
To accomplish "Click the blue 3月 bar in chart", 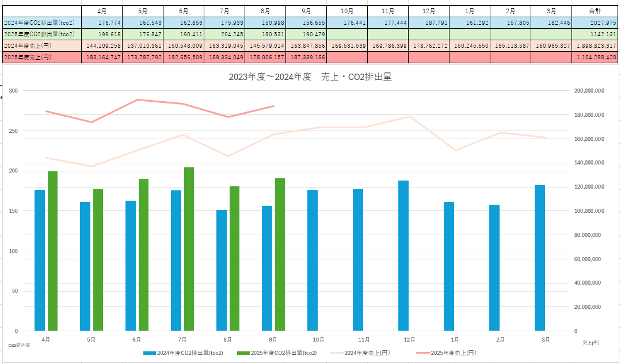I will [539, 258].
